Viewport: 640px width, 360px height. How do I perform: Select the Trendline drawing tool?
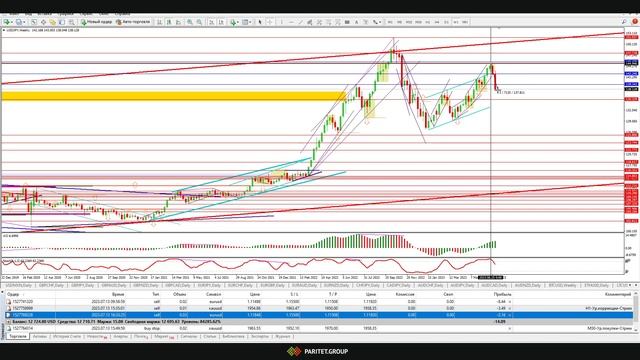300,22
